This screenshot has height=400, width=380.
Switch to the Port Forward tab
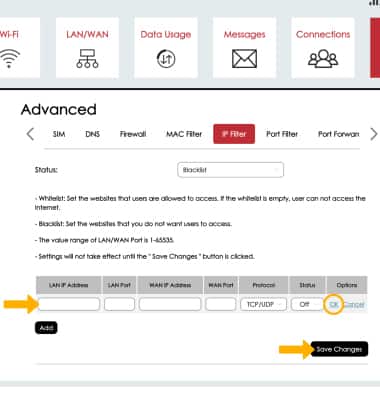click(338, 134)
